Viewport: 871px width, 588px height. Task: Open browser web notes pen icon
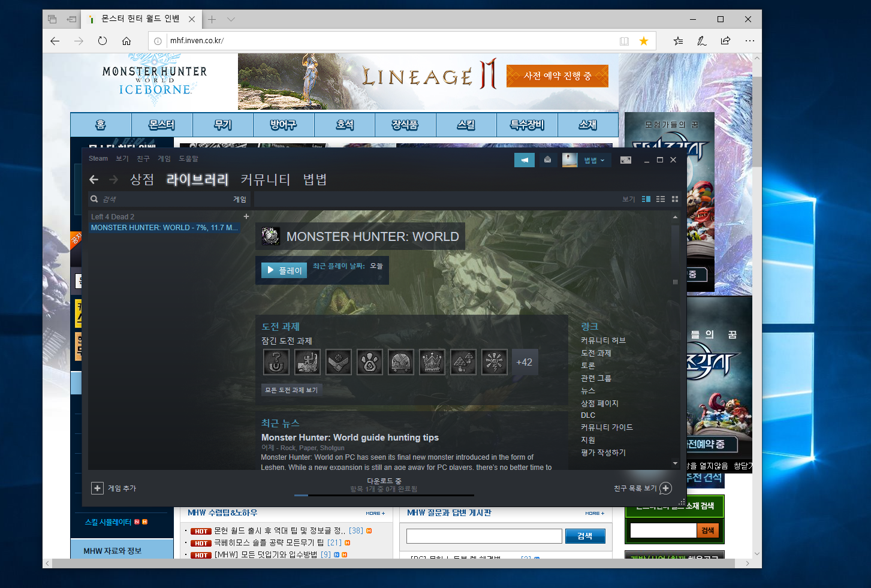pyautogui.click(x=701, y=41)
